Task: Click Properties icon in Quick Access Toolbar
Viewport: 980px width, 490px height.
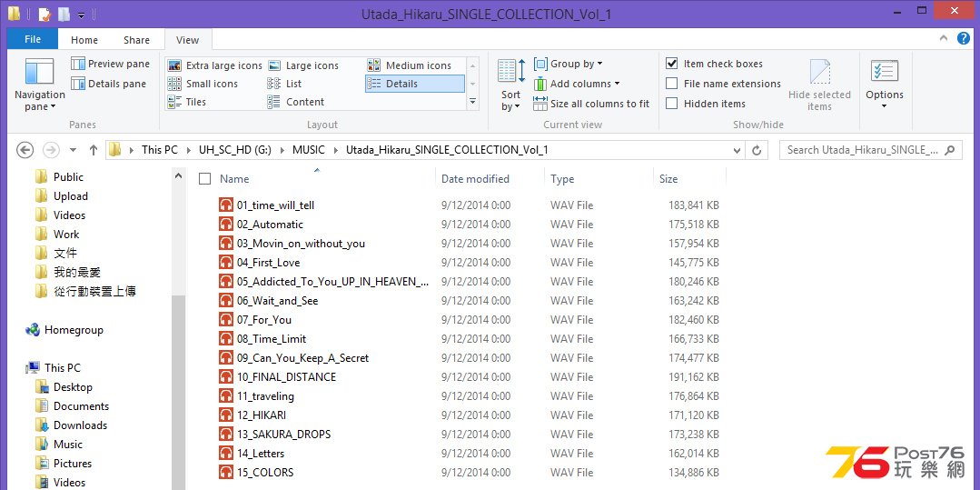Action: [44, 14]
